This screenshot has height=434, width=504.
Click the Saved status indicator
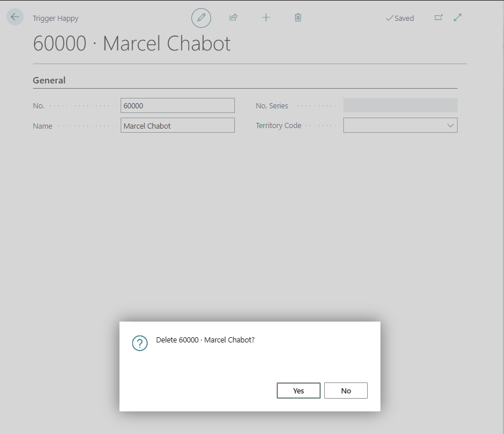point(399,18)
